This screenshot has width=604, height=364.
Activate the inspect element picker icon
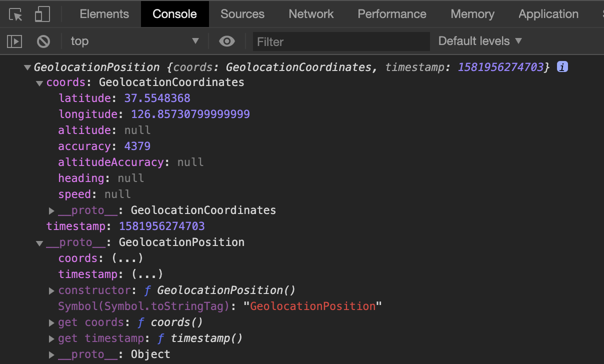[x=16, y=14]
